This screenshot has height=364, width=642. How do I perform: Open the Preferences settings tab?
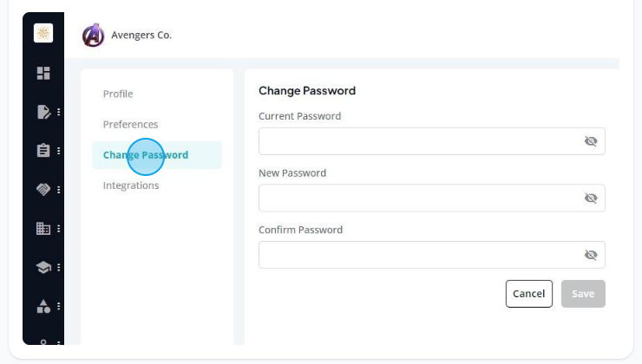pyautogui.click(x=131, y=124)
